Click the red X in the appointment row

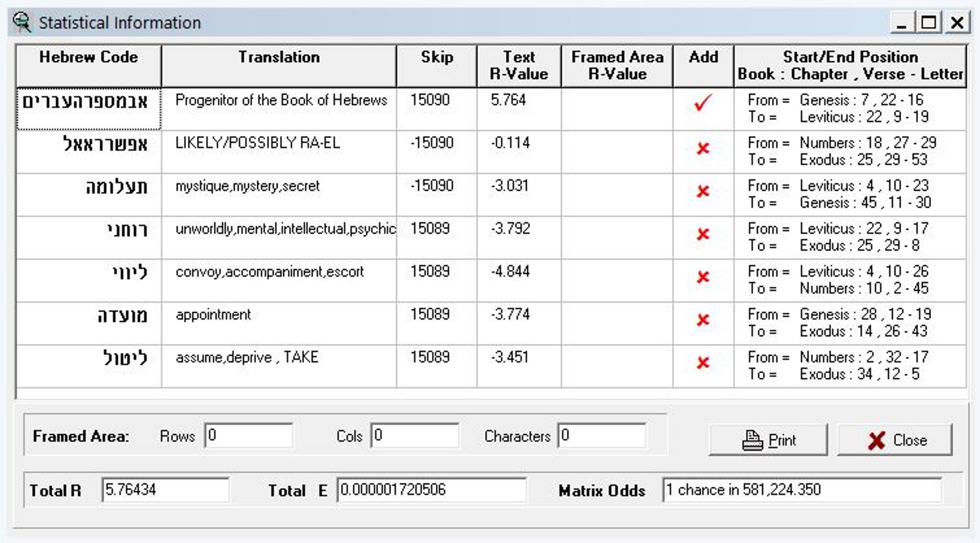pyautogui.click(x=703, y=320)
